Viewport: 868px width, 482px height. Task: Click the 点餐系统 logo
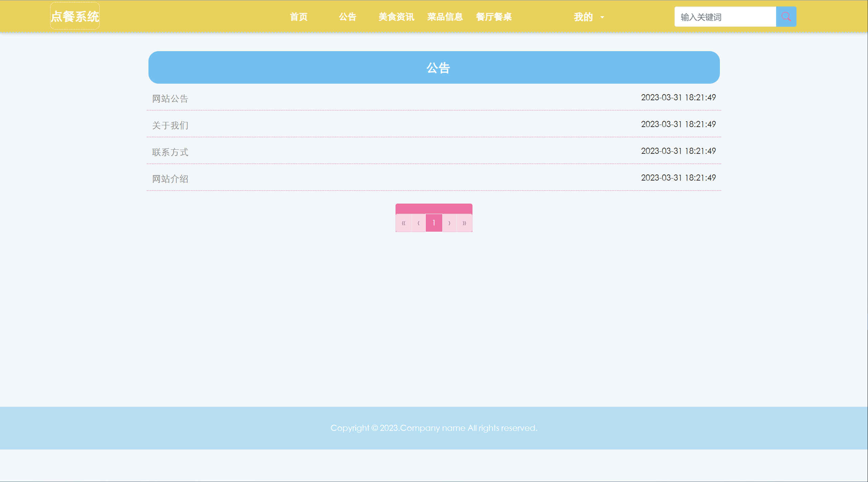(x=75, y=15)
